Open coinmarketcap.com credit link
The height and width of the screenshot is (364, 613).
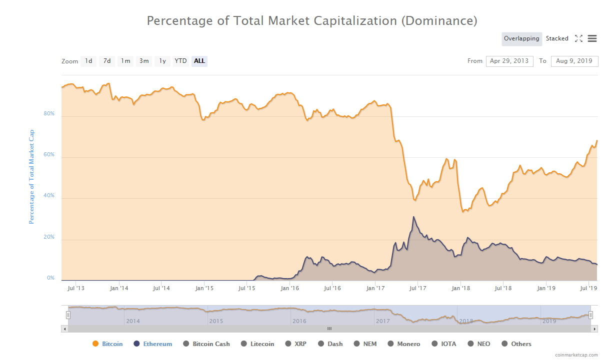576,355
